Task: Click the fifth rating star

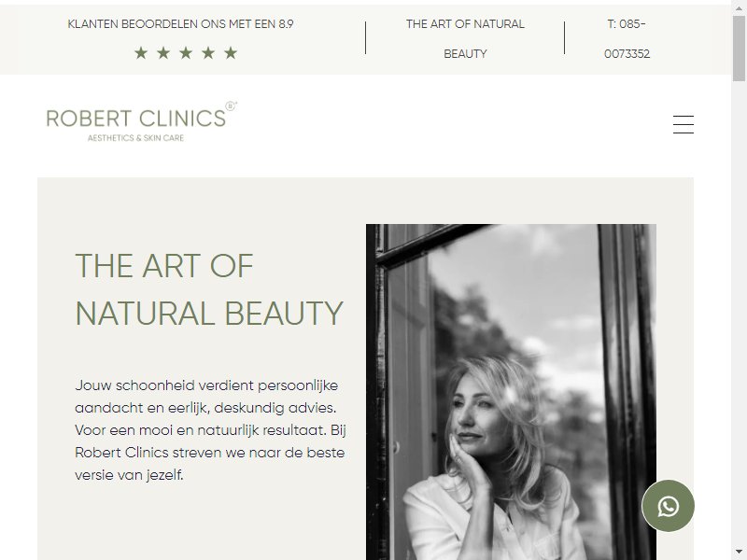Action: (231, 53)
